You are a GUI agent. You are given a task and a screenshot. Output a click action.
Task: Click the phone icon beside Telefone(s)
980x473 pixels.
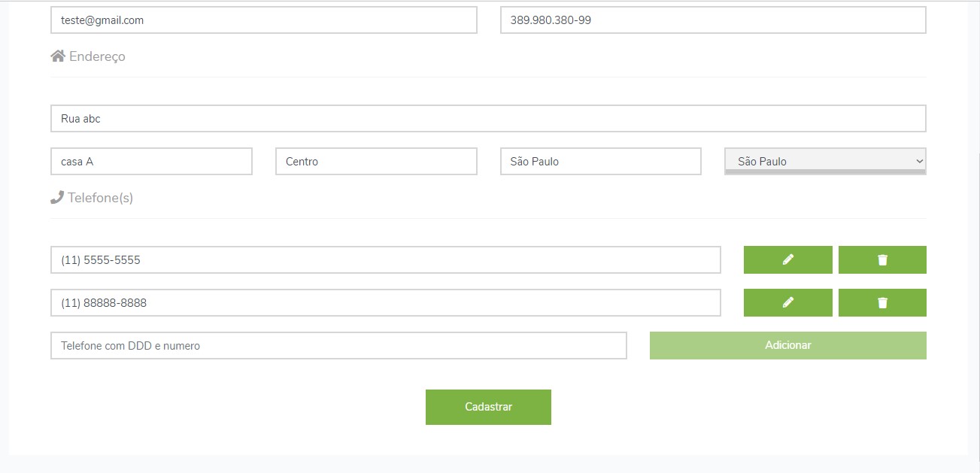click(57, 197)
